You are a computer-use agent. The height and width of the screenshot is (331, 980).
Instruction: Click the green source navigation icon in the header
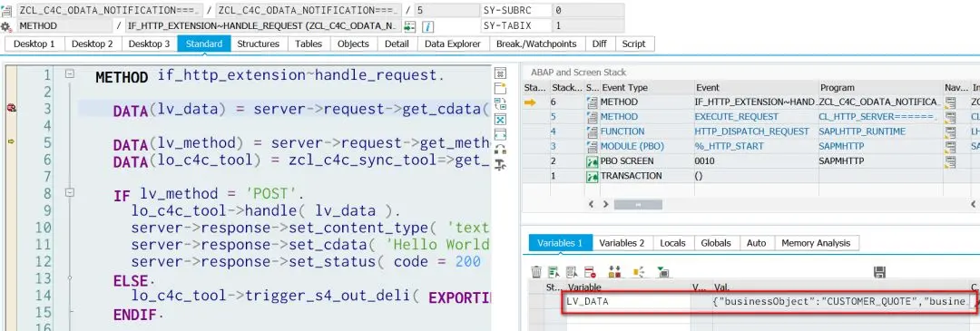pos(409,26)
